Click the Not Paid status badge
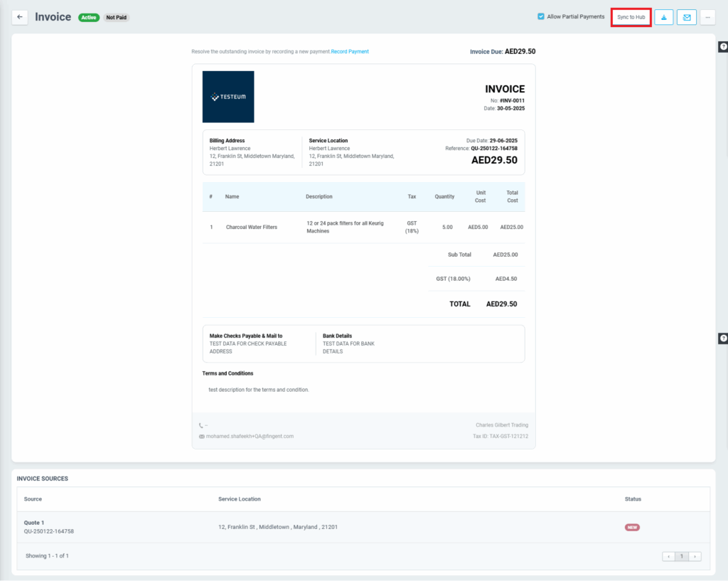Screen dimensions: 728x581 tap(116, 17)
